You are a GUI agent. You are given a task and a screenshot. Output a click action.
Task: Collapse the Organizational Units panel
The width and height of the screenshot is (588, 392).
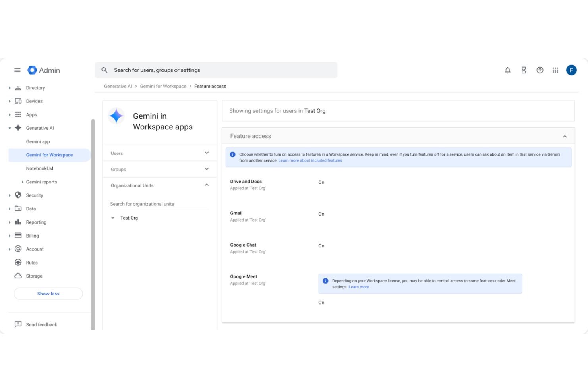(x=207, y=185)
